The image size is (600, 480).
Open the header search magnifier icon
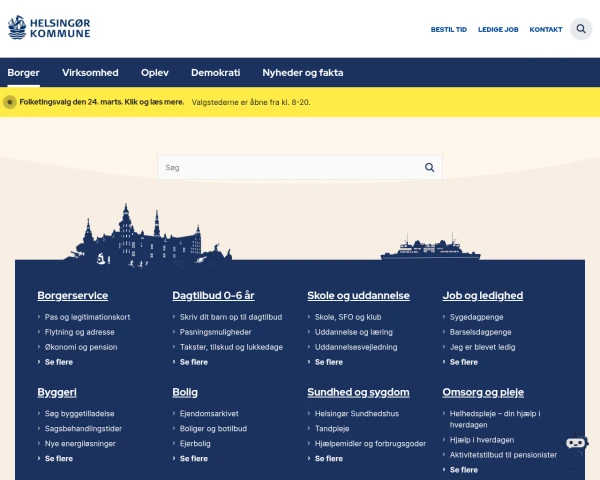tap(581, 29)
